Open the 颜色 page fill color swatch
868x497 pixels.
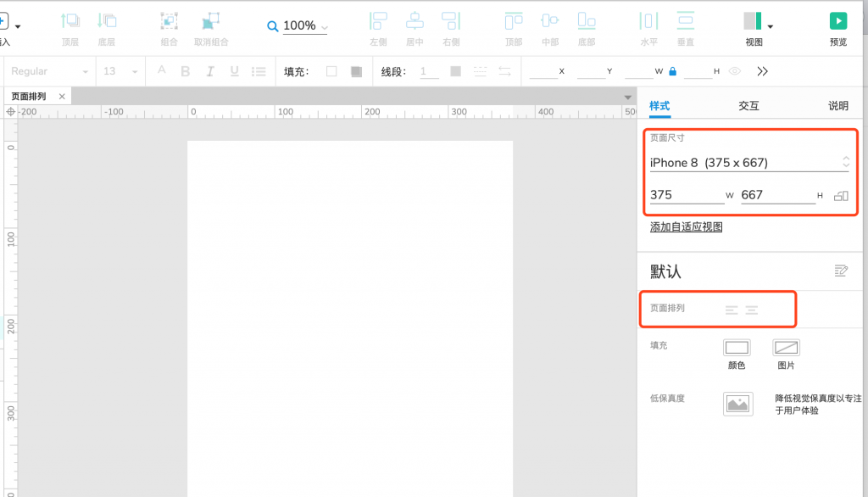(737, 348)
